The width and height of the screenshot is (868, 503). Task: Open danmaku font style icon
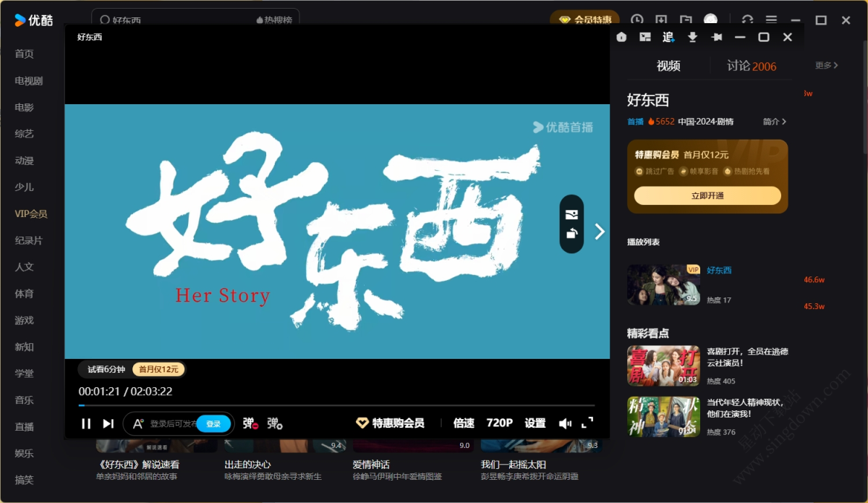(138, 423)
